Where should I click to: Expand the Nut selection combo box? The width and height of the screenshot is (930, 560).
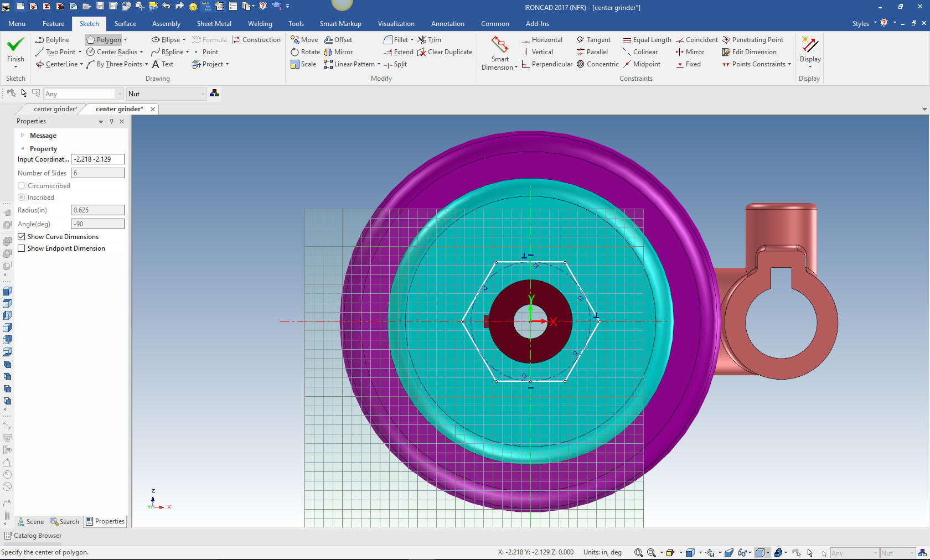pyautogui.click(x=203, y=94)
